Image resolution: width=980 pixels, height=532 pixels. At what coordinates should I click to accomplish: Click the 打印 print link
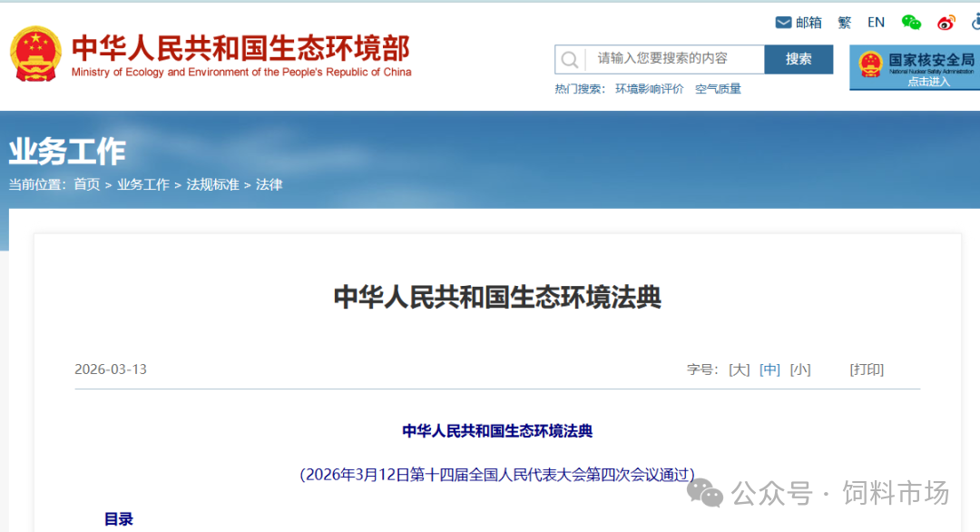[x=867, y=369]
